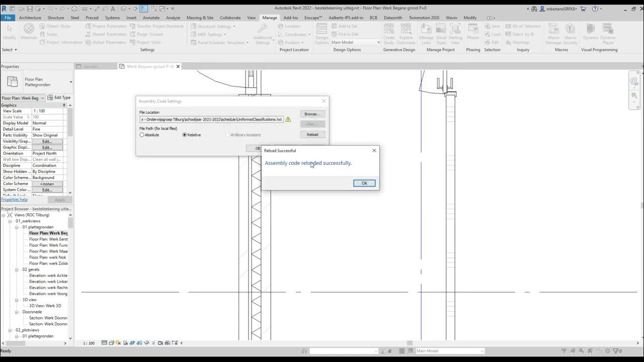
Task: Close the Reload Successful dialog
Action: click(374, 150)
